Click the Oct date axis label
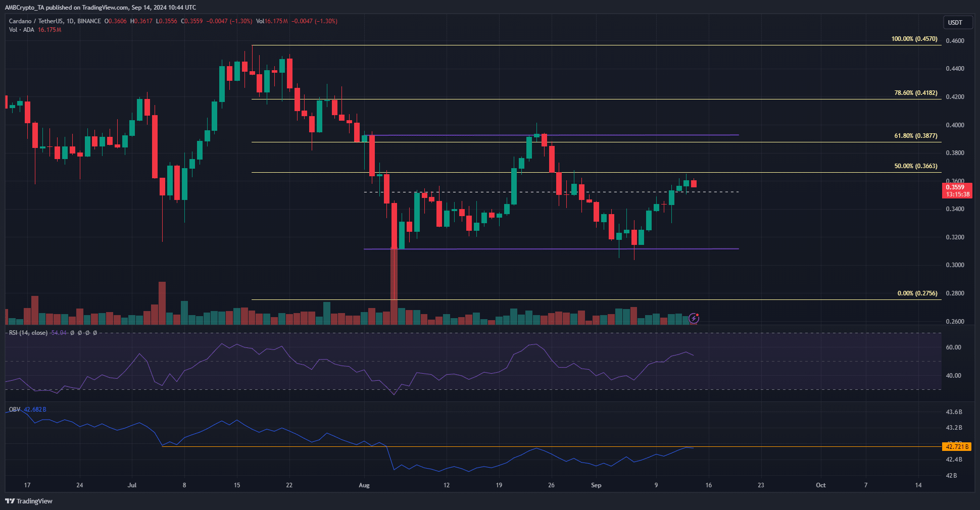 click(x=821, y=485)
